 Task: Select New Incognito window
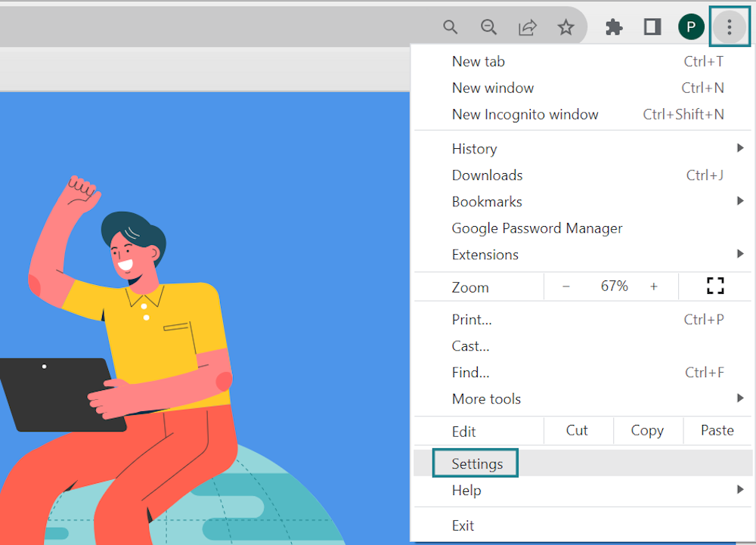tap(525, 115)
